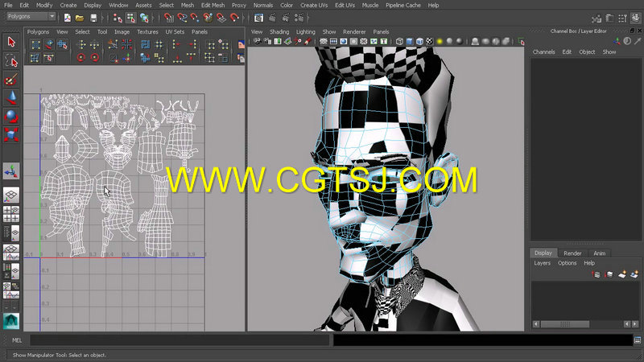Image resolution: width=644 pixels, height=362 pixels.
Task: Open the Create UVs menu
Action: pos(314,6)
